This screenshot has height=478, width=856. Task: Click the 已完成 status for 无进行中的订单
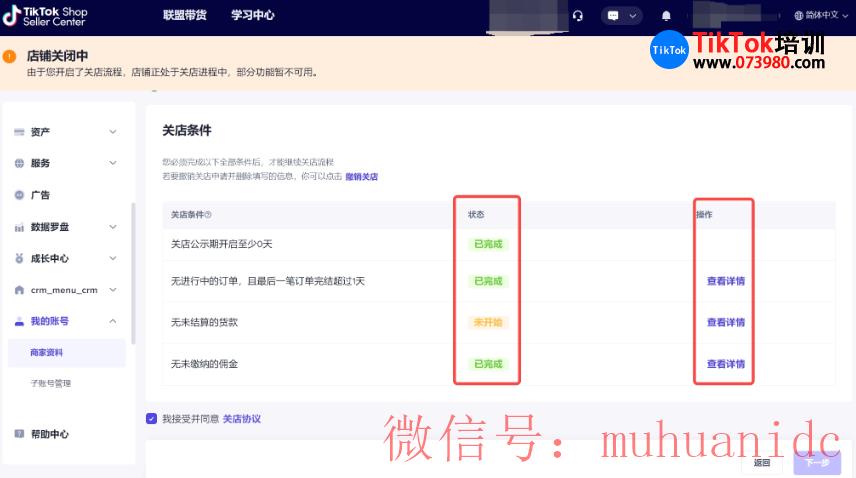coord(488,281)
